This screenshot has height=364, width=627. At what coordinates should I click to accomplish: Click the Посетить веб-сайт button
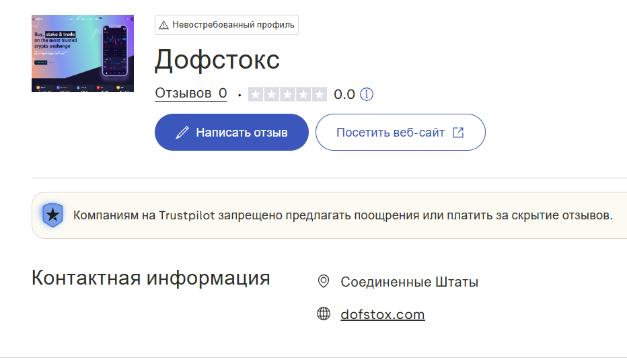pyautogui.click(x=400, y=133)
